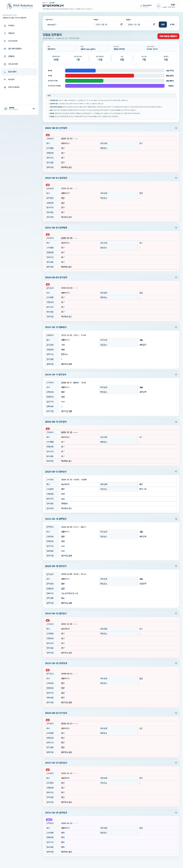
Task: Collapse the 2026-08-11 work log card
Action: (176, 375)
